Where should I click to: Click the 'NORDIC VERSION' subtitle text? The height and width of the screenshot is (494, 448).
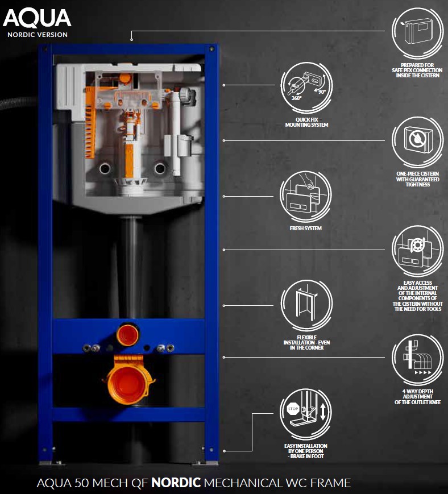(x=38, y=35)
